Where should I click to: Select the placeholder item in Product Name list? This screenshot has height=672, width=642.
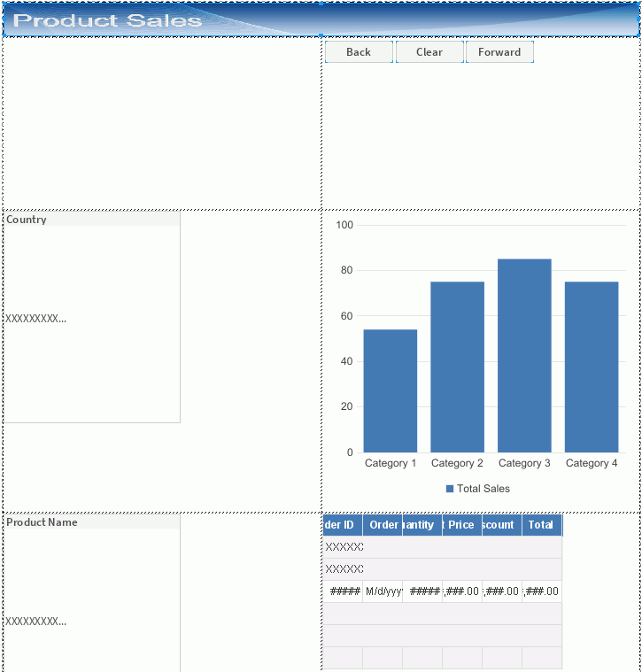[36, 622]
